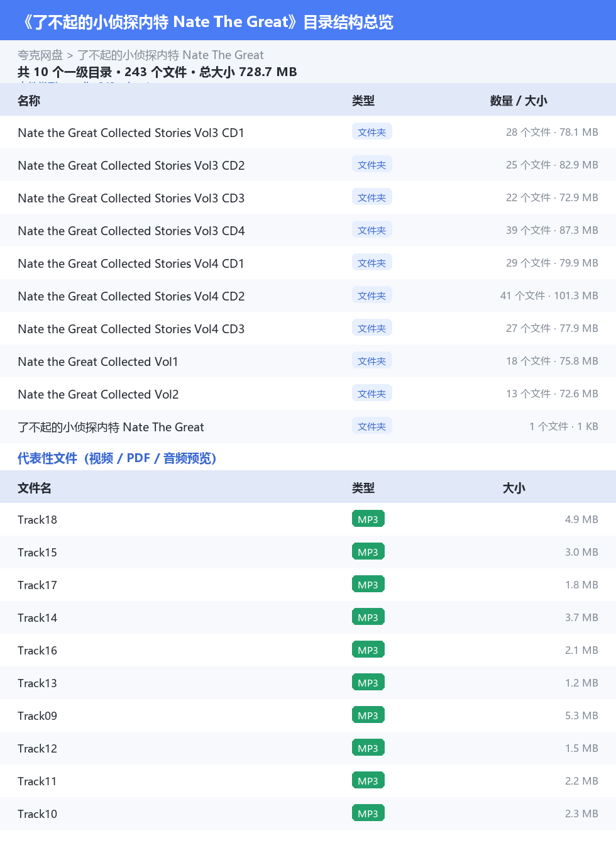
Task: Select the Track10 file name
Action: click(37, 814)
